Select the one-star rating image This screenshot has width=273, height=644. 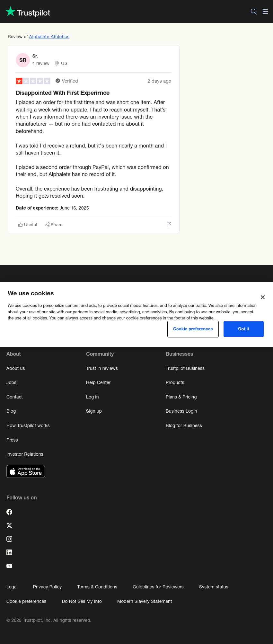pos(33,81)
